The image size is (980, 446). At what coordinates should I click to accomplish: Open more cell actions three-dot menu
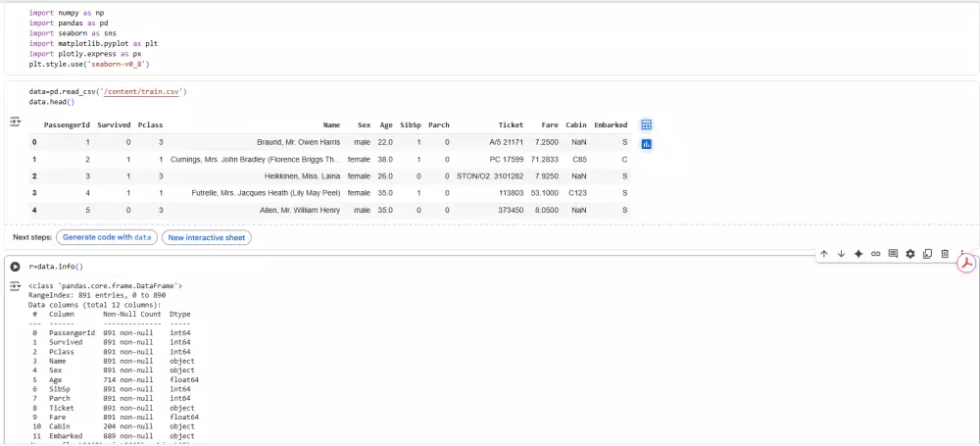962,252
